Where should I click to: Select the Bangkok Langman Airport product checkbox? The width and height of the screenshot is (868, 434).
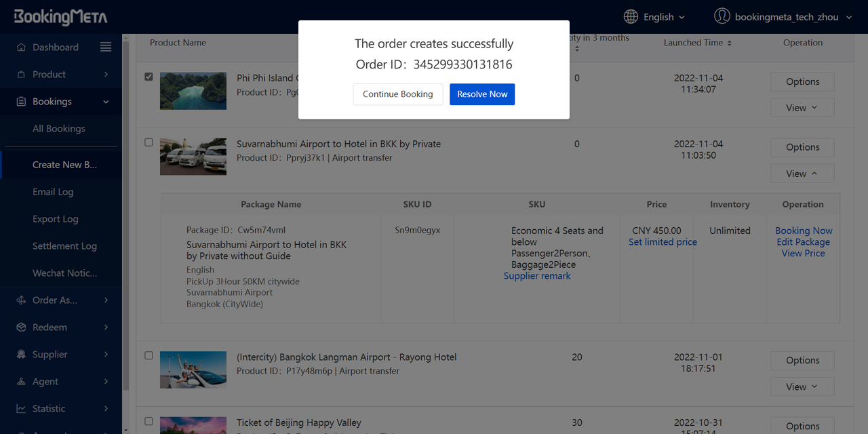click(149, 356)
